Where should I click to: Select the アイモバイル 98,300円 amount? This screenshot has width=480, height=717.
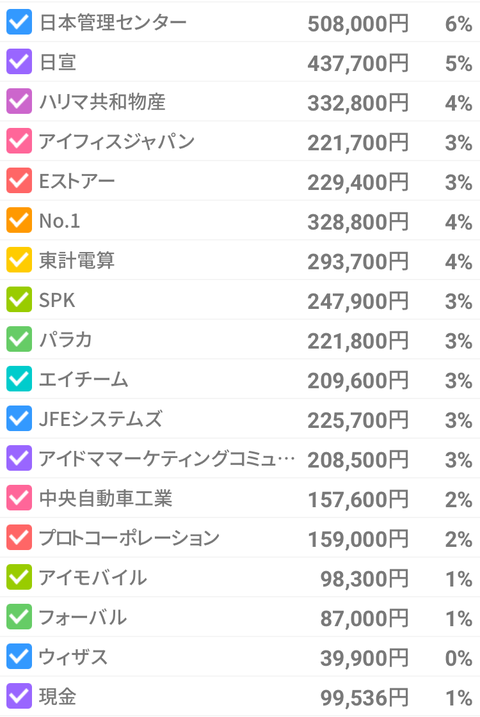(x=364, y=578)
